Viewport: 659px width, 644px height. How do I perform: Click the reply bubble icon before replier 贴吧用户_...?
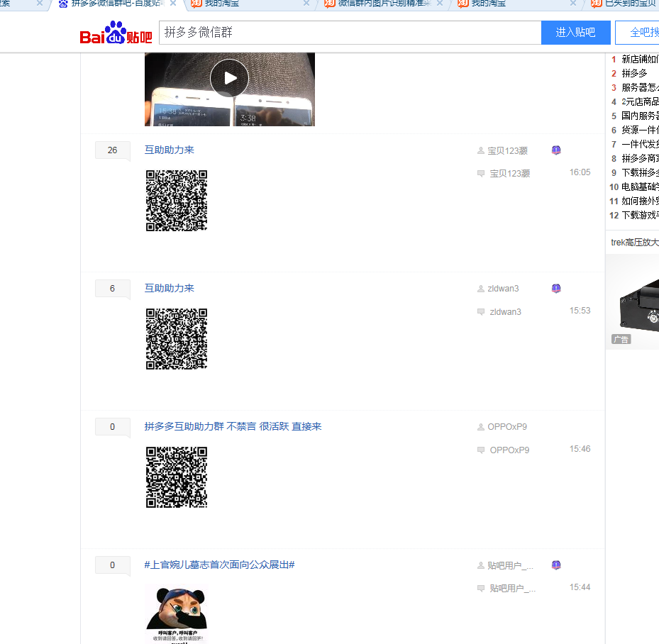point(481,588)
